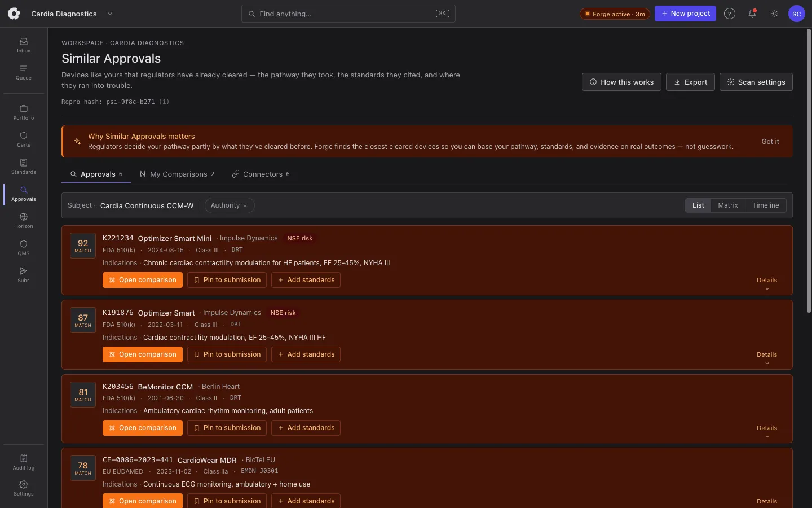
Task: Open Standards document icon in sidebar
Action: [24, 167]
